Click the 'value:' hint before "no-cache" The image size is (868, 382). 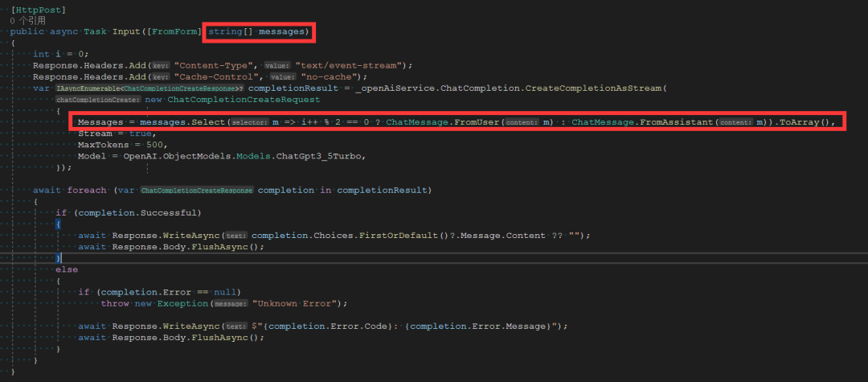click(x=282, y=76)
